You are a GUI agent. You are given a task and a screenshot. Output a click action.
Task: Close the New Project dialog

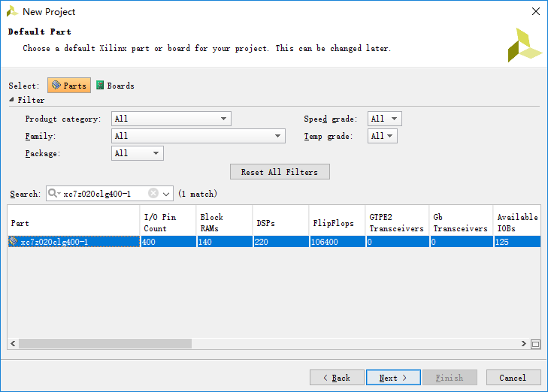tap(536, 11)
